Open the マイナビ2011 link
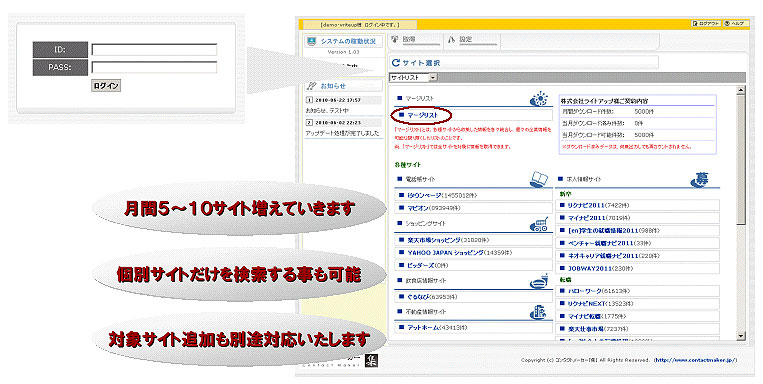763x384 pixels. 586,218
